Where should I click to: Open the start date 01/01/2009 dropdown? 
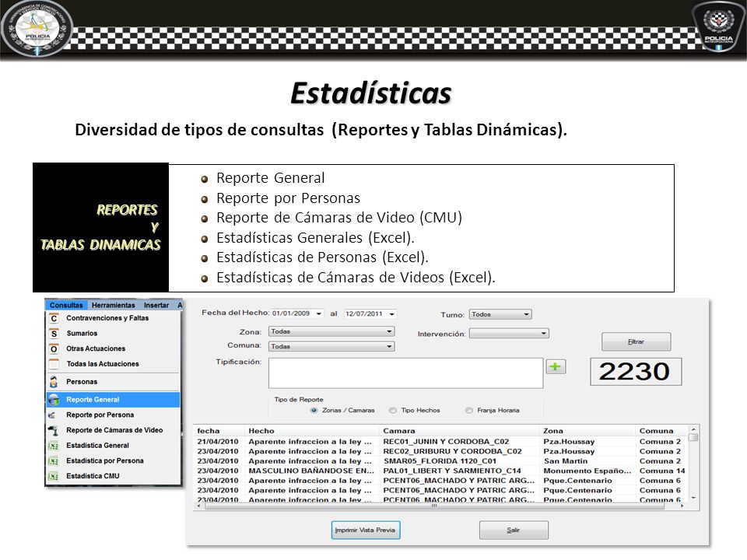319,313
